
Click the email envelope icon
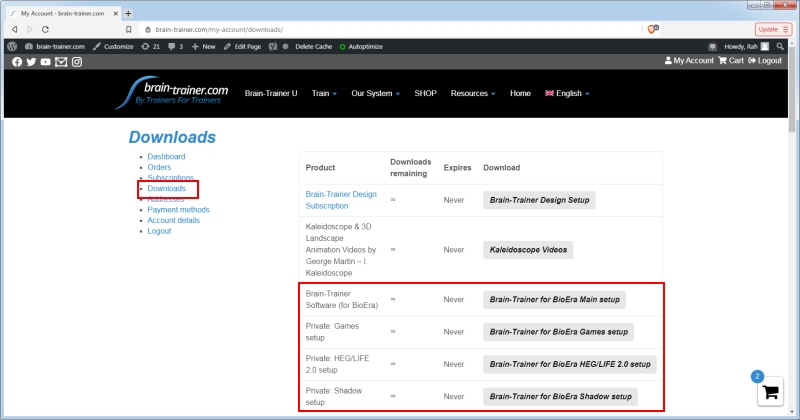[61, 62]
